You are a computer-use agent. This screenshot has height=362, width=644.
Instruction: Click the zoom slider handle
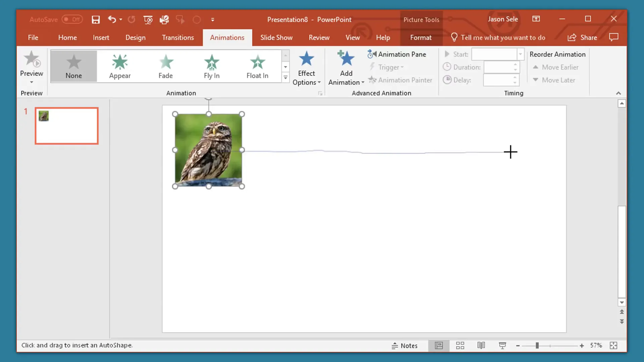point(537,346)
